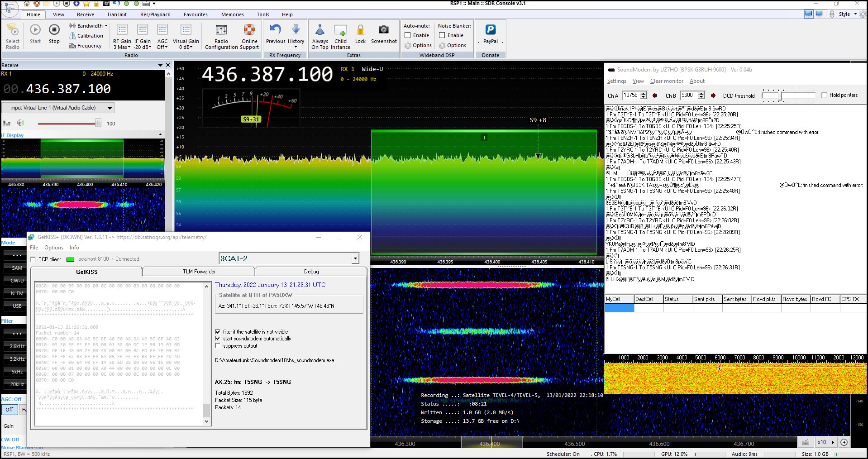Open the Bandwidth dropdown
Image resolution: width=868 pixels, height=459 pixels.
click(88, 26)
